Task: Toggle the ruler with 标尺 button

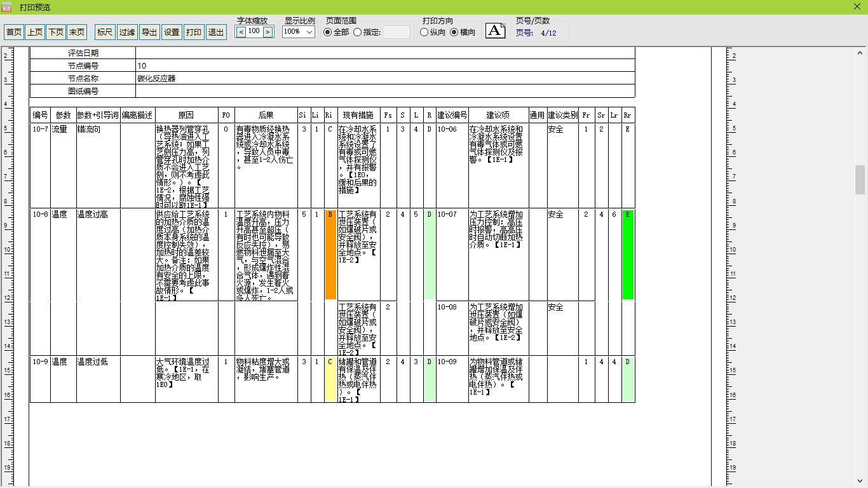Action: click(x=105, y=32)
